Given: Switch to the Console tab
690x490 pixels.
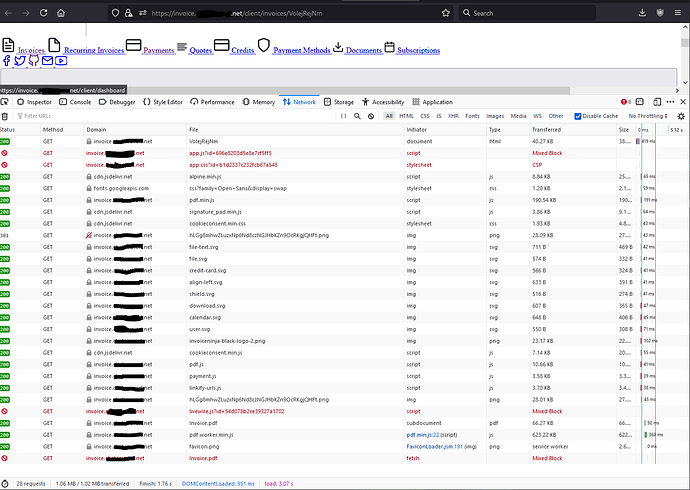Looking at the screenshot, I should 75,102.
